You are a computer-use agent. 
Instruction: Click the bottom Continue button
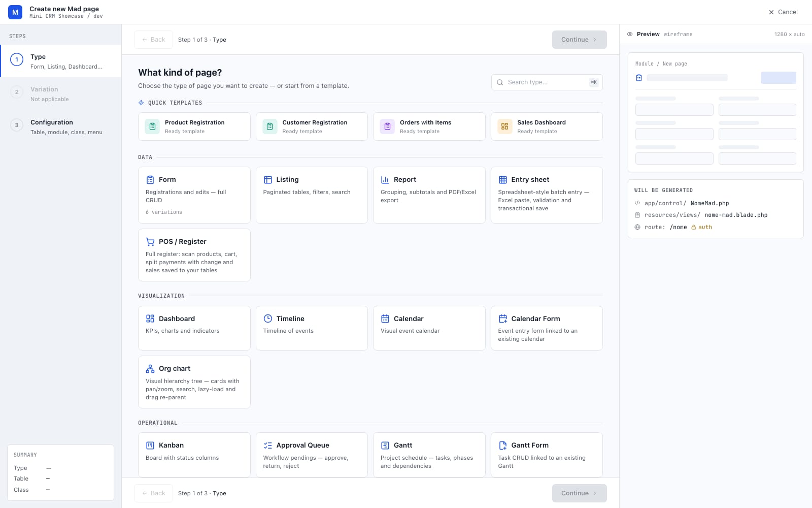pyautogui.click(x=579, y=493)
